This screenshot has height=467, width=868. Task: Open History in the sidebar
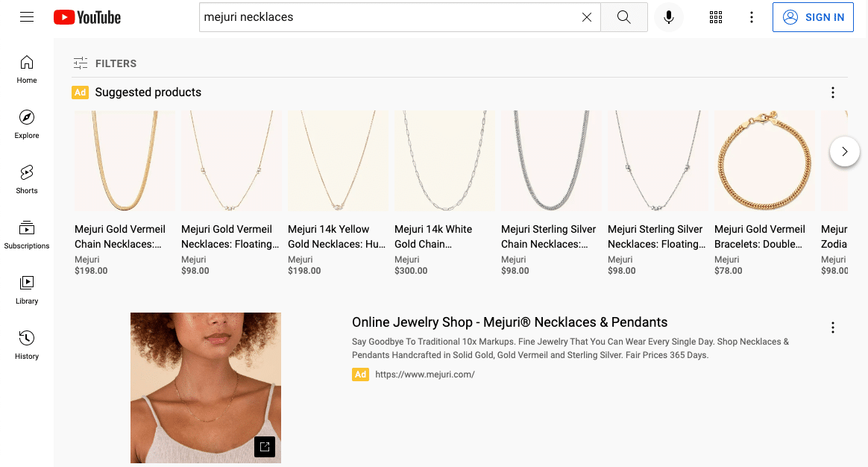point(27,345)
